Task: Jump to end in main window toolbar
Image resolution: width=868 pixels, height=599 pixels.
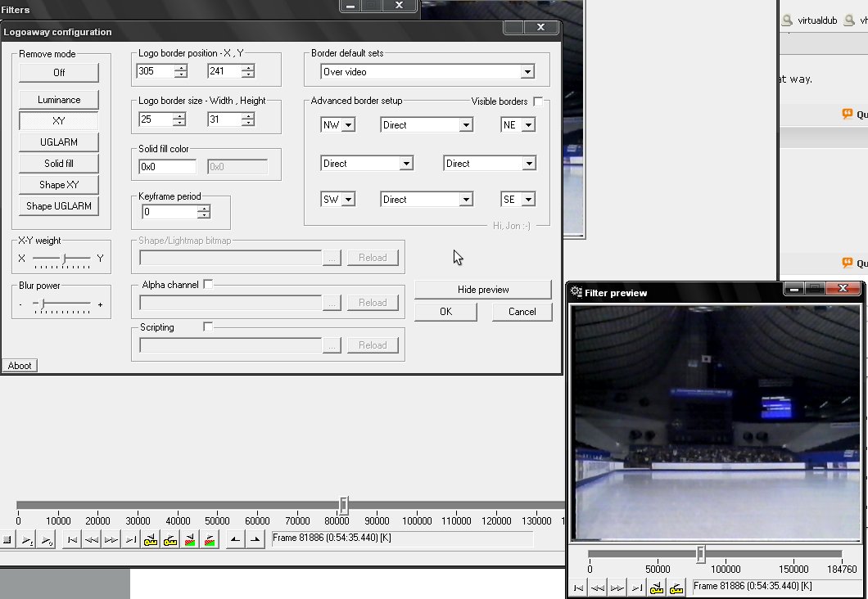Action: pos(131,540)
